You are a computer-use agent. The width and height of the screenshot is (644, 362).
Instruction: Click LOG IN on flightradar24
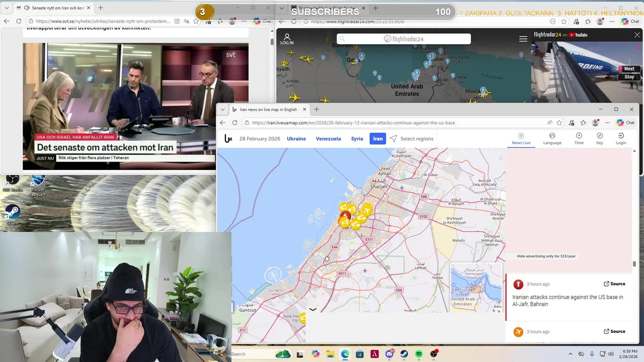tap(287, 39)
